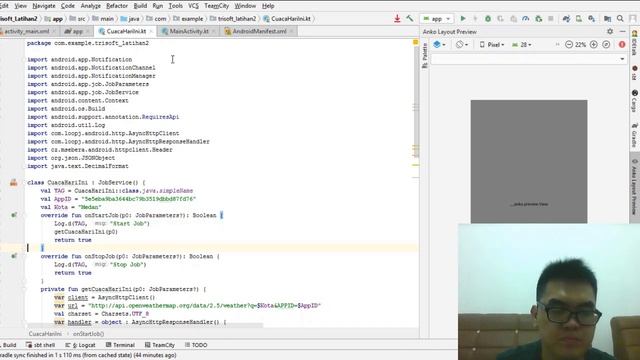This screenshot has width=640, height=360.
Task: Toggle the Gradle tool window tab
Action: tap(634, 136)
